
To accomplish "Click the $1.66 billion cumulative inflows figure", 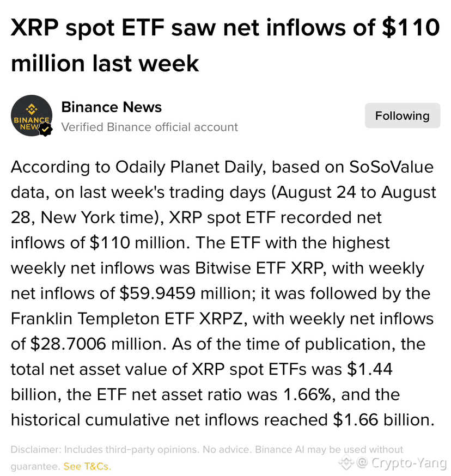I will [x=383, y=420].
